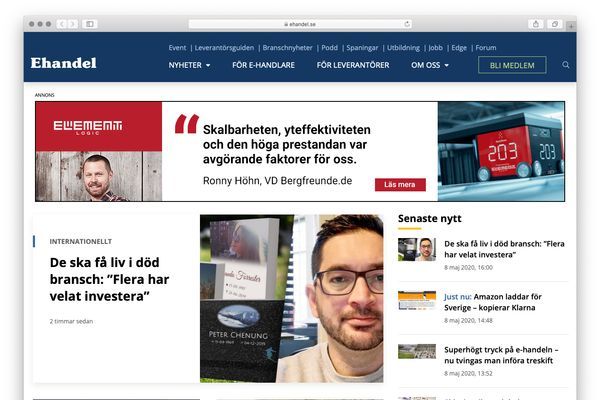Click the Ehandel logo
Viewport: 600px width, 400px height.
(63, 63)
